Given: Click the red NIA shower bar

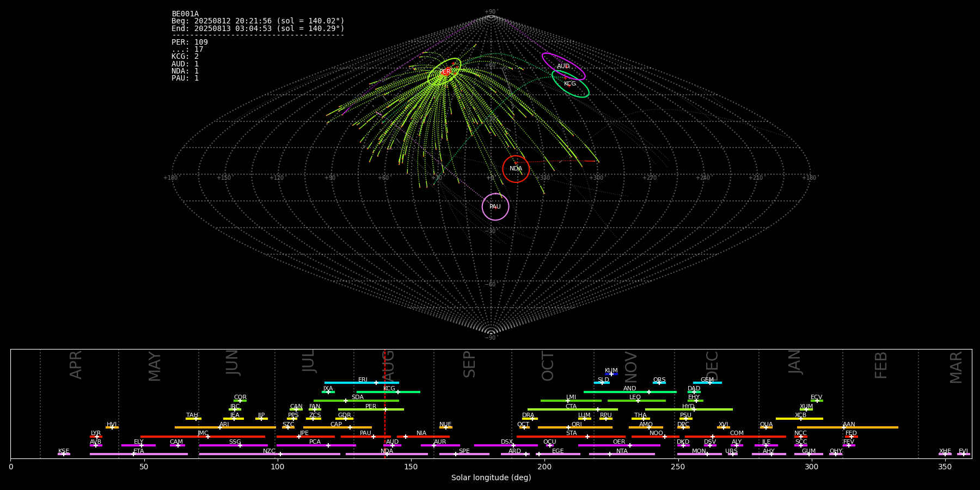Looking at the screenshot, I should (x=423, y=436).
